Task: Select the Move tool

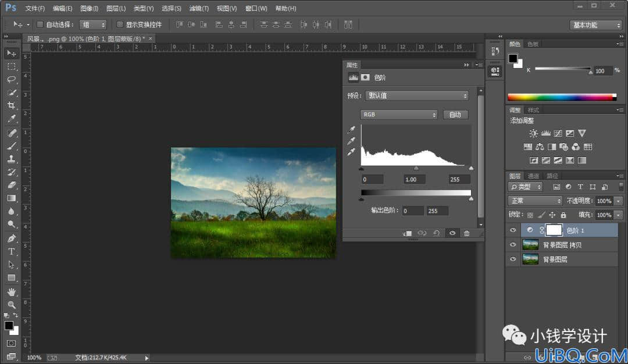Action: 12,53
